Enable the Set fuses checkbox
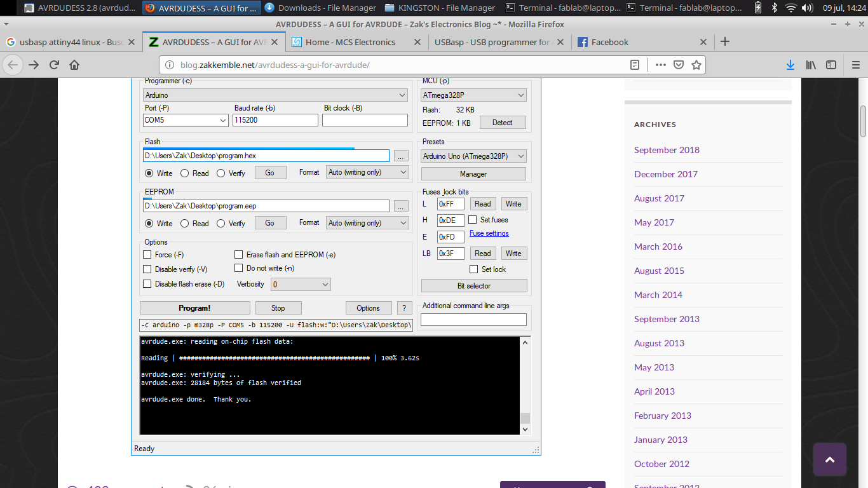This screenshot has width=868, height=488. click(x=473, y=220)
